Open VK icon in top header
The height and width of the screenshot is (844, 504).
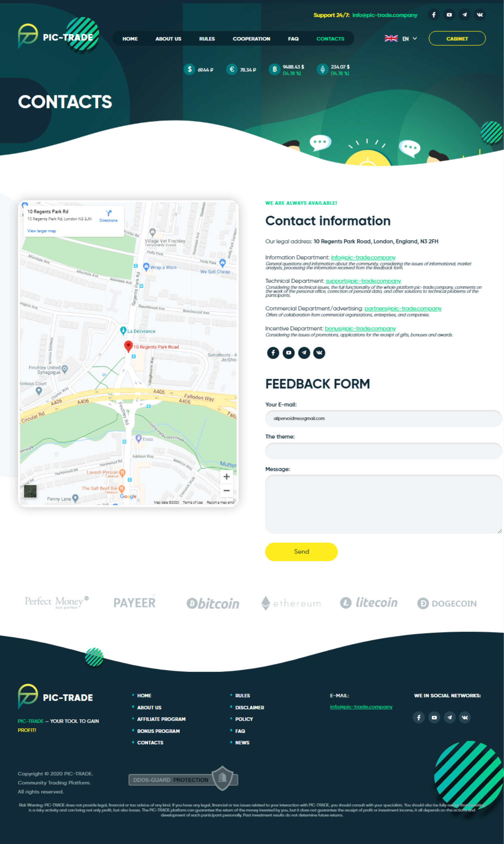coord(480,15)
